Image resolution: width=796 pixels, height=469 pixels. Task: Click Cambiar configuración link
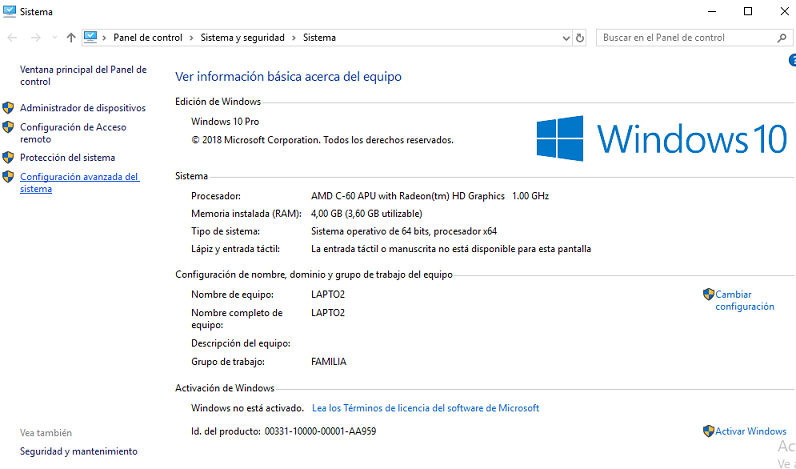[745, 300]
